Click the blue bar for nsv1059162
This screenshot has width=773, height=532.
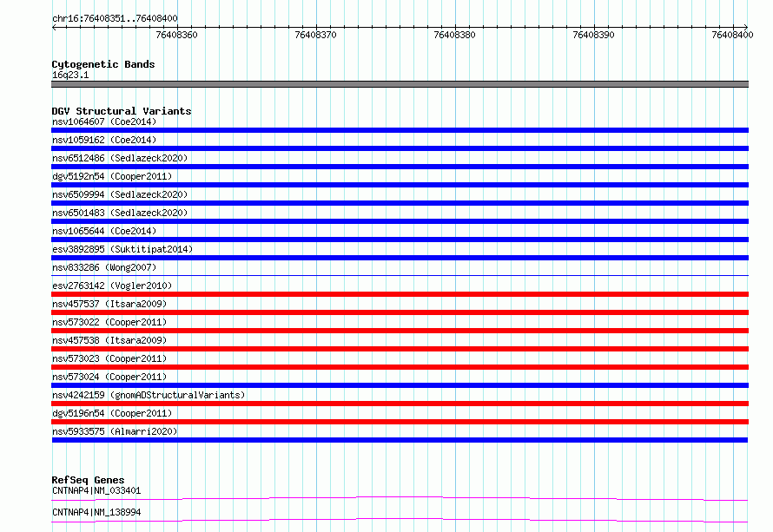coord(400,148)
